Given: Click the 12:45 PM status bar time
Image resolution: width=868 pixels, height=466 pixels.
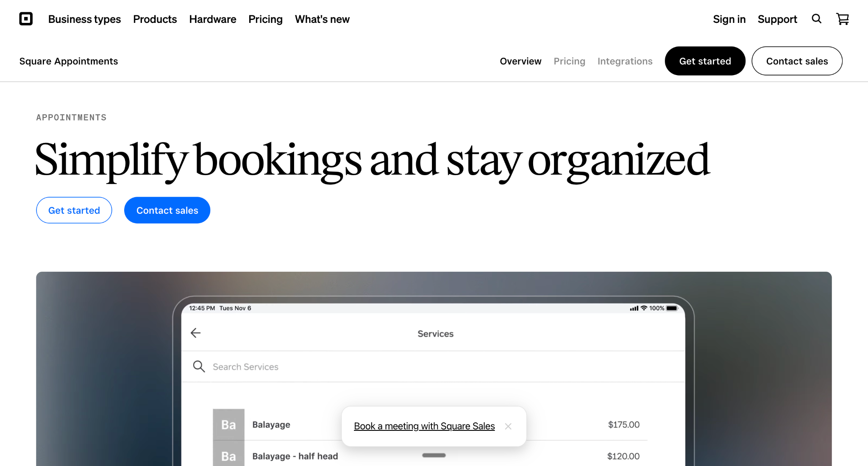Looking at the screenshot, I should 202,308.
